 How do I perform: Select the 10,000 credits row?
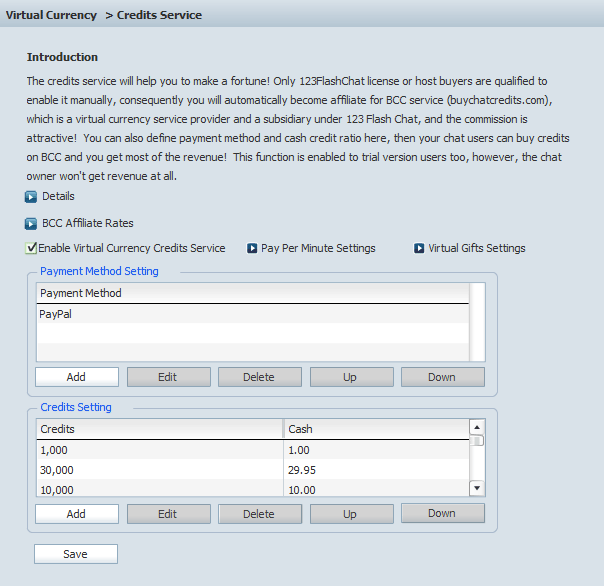click(253, 489)
